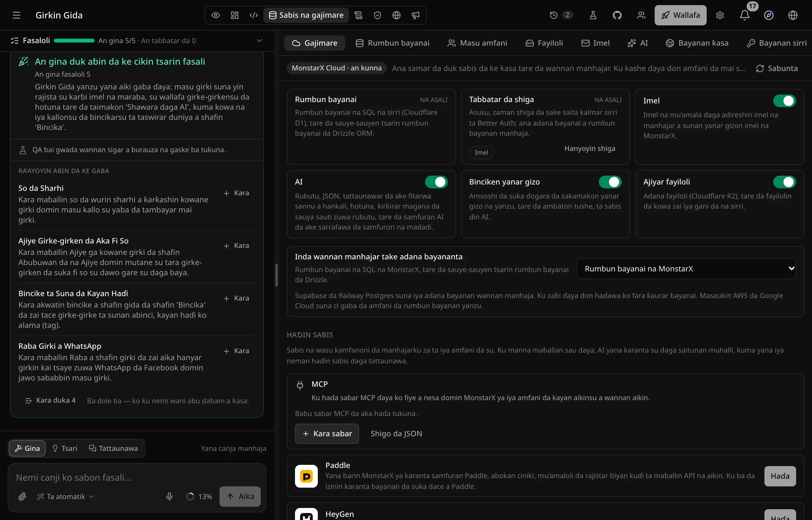Click the Sabunta refresh button
Image resolution: width=812 pixels, height=520 pixels.
(776, 68)
